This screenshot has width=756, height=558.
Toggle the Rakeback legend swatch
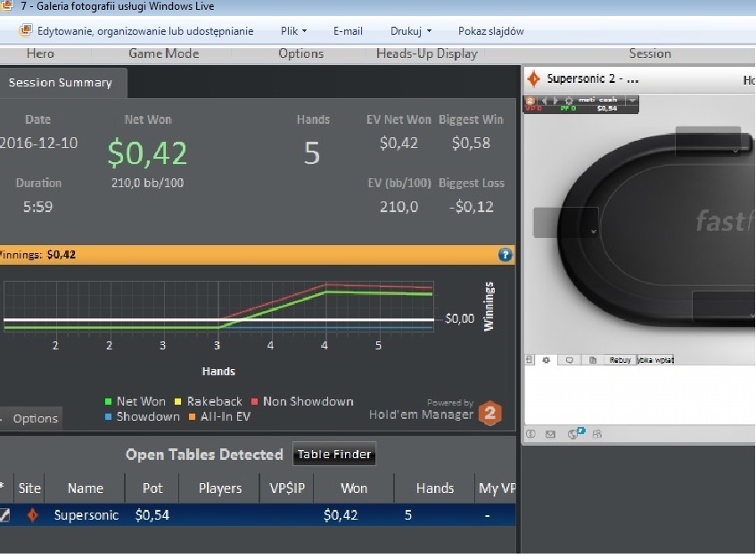[178, 401]
